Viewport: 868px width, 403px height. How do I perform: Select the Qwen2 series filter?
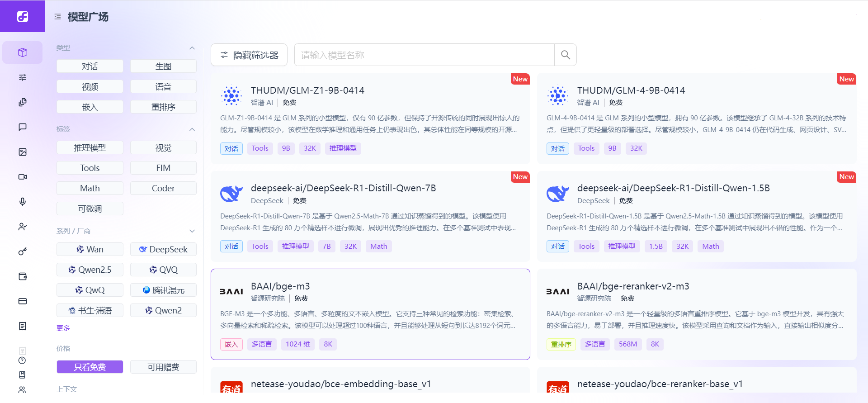[x=163, y=310]
